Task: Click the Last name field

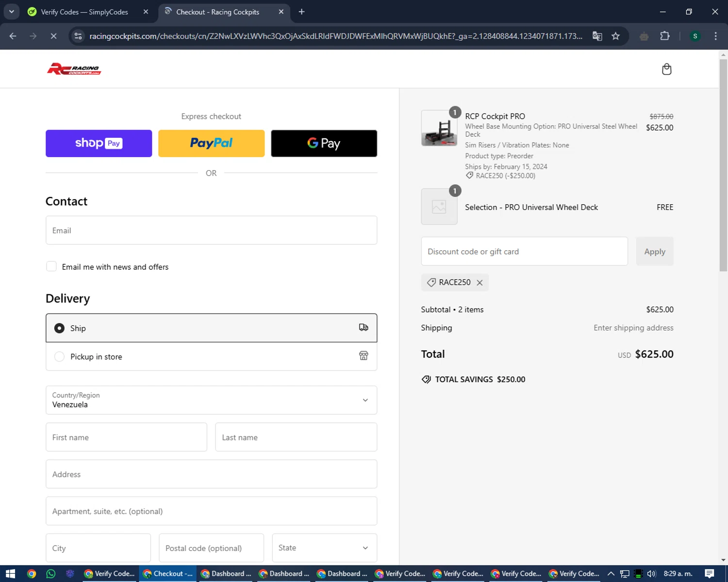Action: [x=296, y=437]
